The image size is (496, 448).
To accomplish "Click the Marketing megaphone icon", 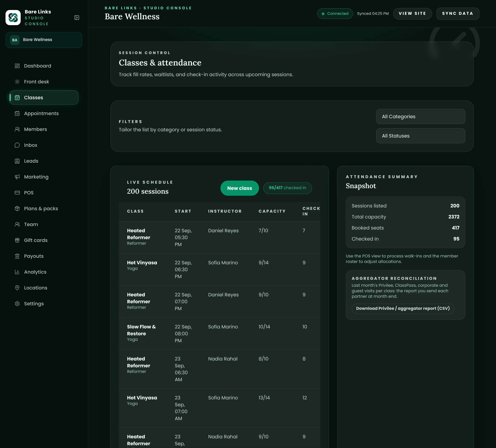I will (17, 177).
